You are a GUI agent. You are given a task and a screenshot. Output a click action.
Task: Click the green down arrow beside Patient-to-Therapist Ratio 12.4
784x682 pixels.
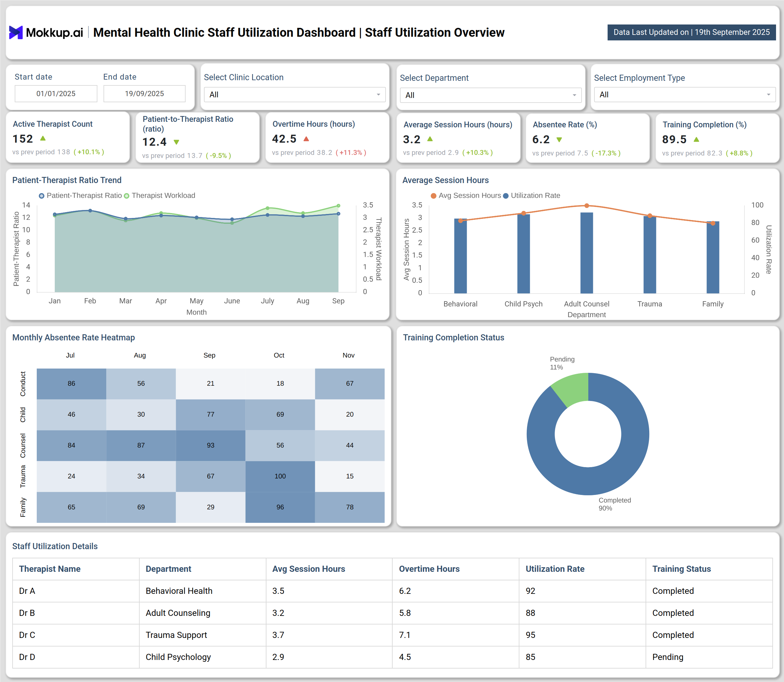176,142
